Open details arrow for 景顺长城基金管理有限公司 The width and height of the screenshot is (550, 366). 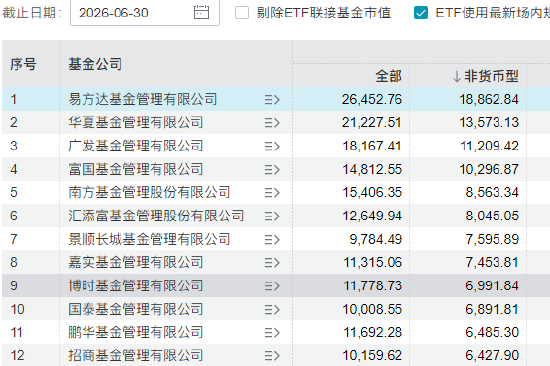click(x=272, y=239)
